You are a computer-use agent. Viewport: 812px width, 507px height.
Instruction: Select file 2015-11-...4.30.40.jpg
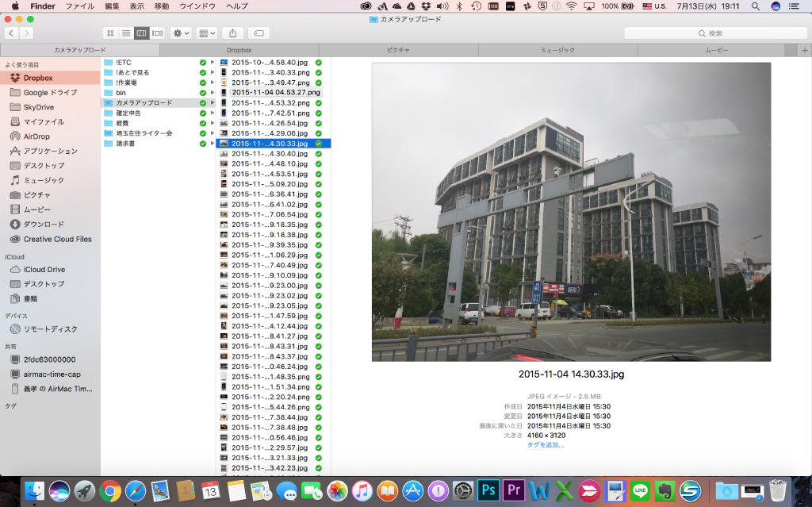click(274, 153)
